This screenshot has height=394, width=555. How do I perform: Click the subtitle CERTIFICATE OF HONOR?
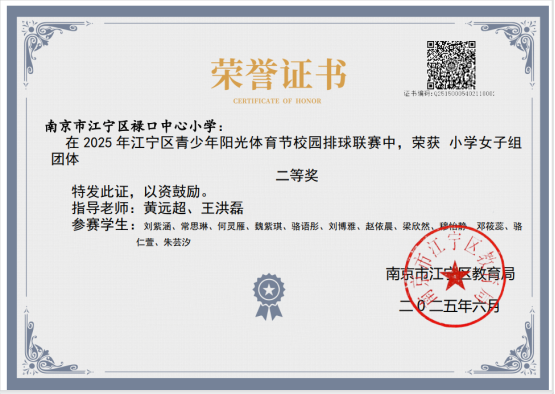pos(277,101)
